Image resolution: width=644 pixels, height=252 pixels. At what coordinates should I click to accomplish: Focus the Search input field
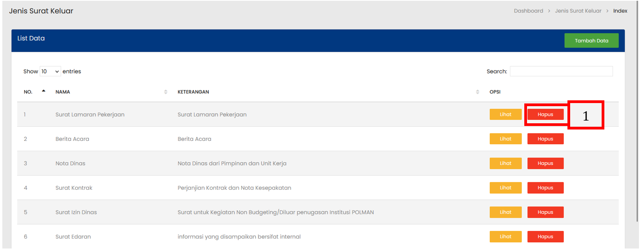(561, 71)
